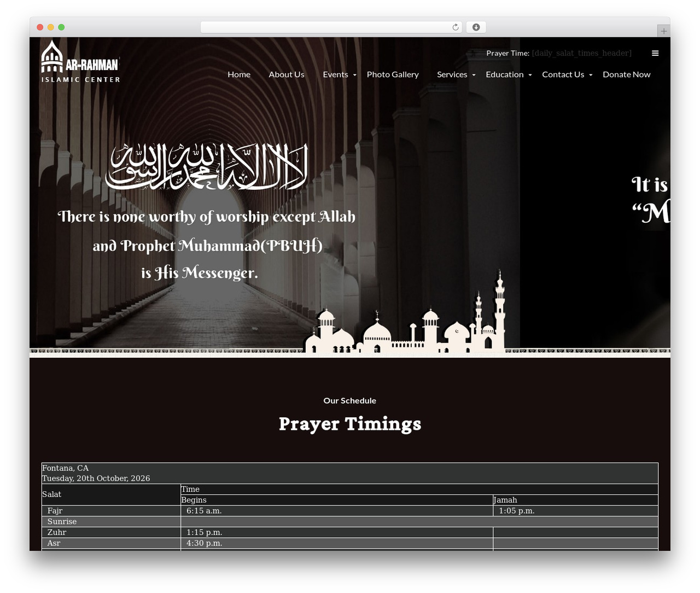The image size is (700, 593).
Task: Select the 6:15 a.m. Fajr begin time
Action: [x=204, y=511]
